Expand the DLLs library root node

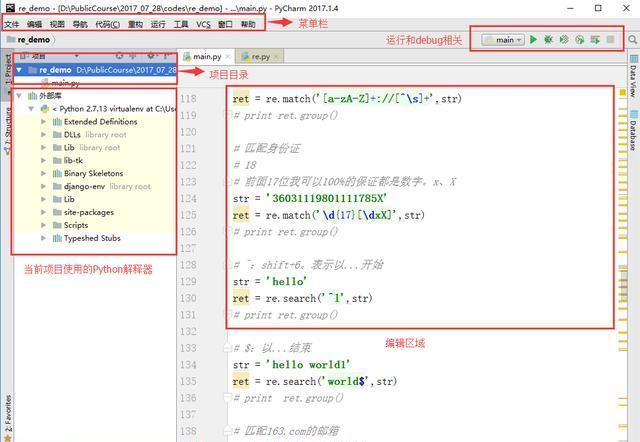43,135
